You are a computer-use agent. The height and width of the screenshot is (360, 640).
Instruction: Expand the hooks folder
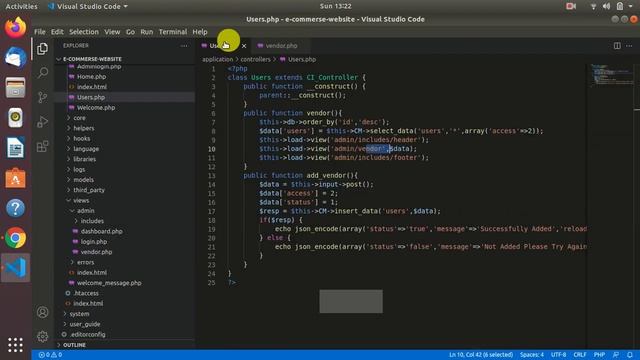point(82,138)
